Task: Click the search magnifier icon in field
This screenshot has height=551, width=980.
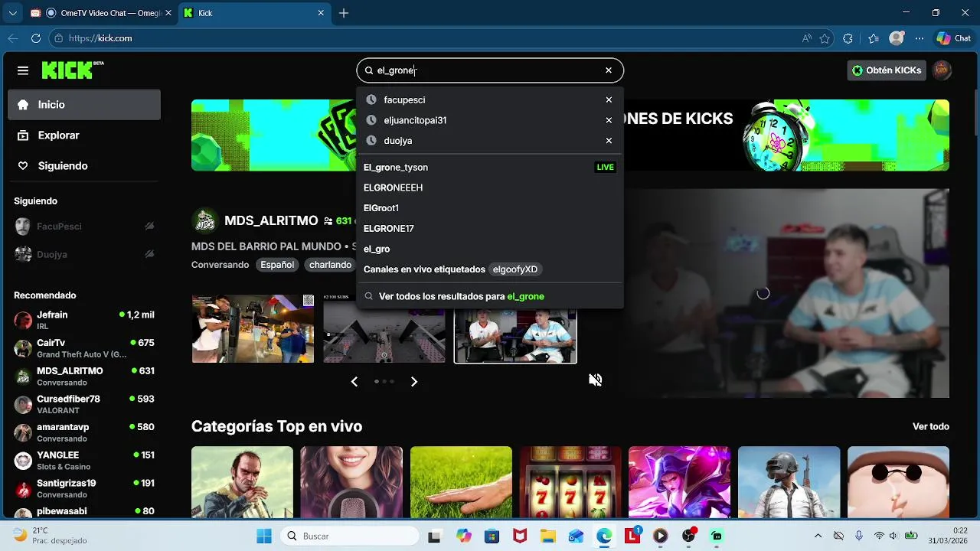Action: pos(368,70)
